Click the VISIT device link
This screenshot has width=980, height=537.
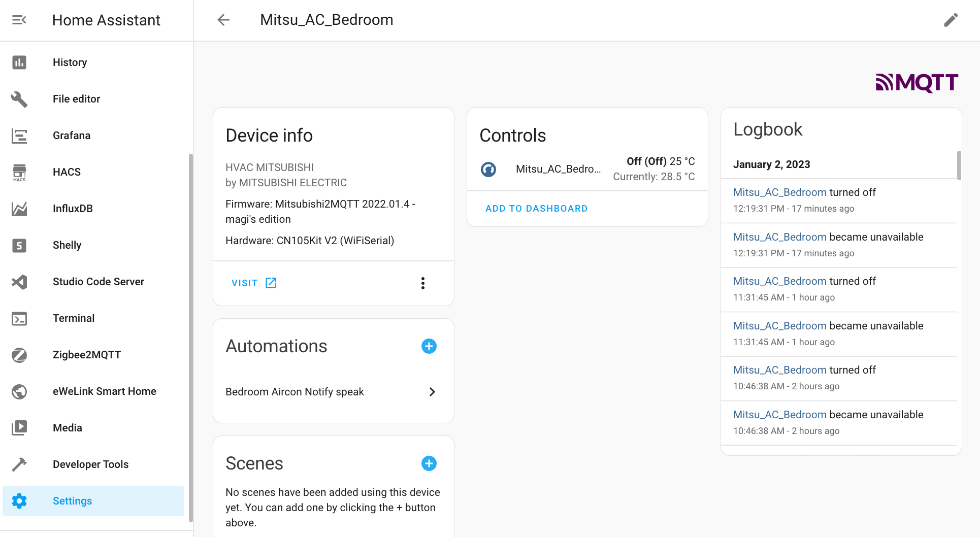(x=253, y=283)
